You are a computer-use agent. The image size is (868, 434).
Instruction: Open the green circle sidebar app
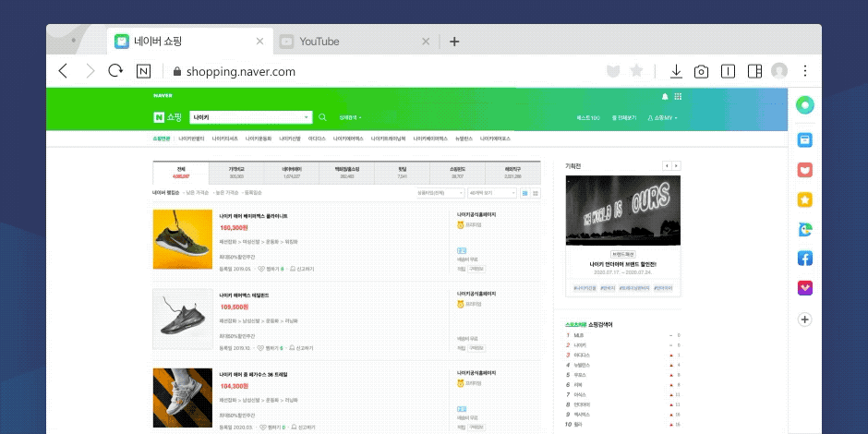805,105
